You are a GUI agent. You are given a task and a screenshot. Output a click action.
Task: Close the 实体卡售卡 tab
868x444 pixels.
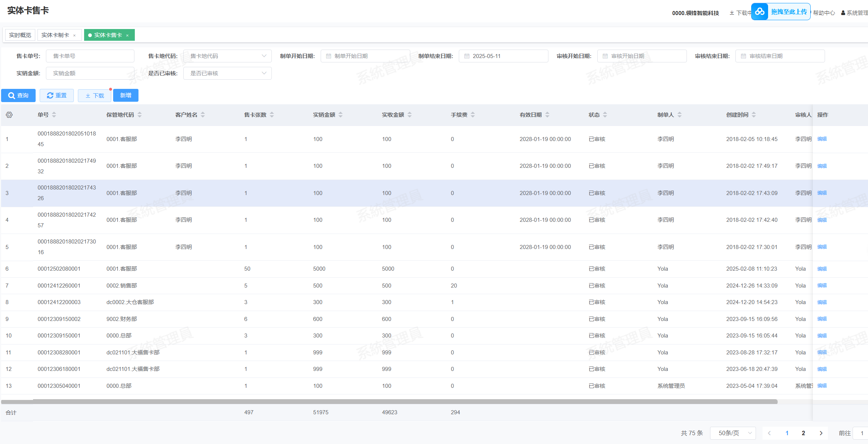tap(127, 36)
